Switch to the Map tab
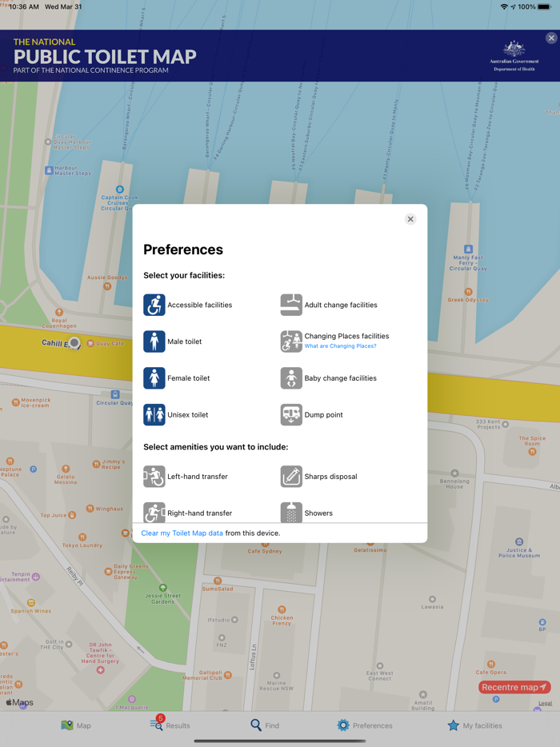 (76, 725)
